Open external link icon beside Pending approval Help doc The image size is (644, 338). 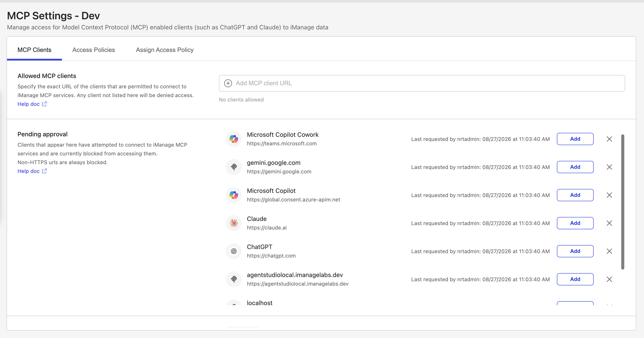pos(44,171)
